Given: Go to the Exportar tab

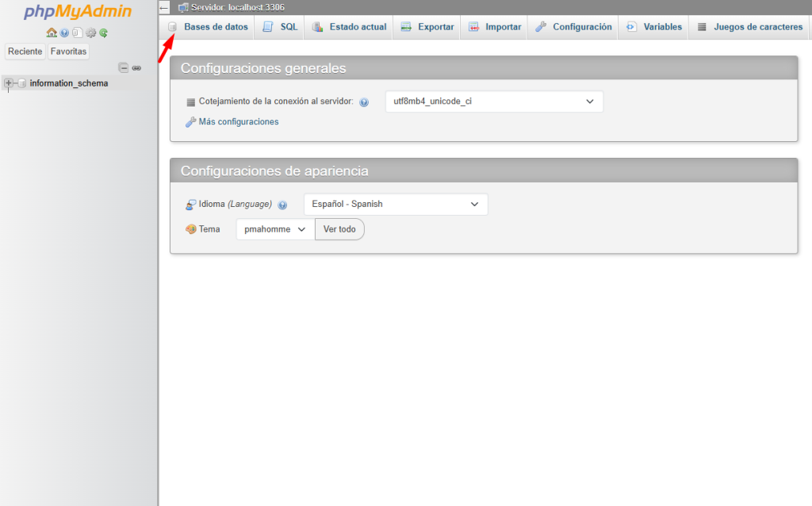Looking at the screenshot, I should point(427,27).
